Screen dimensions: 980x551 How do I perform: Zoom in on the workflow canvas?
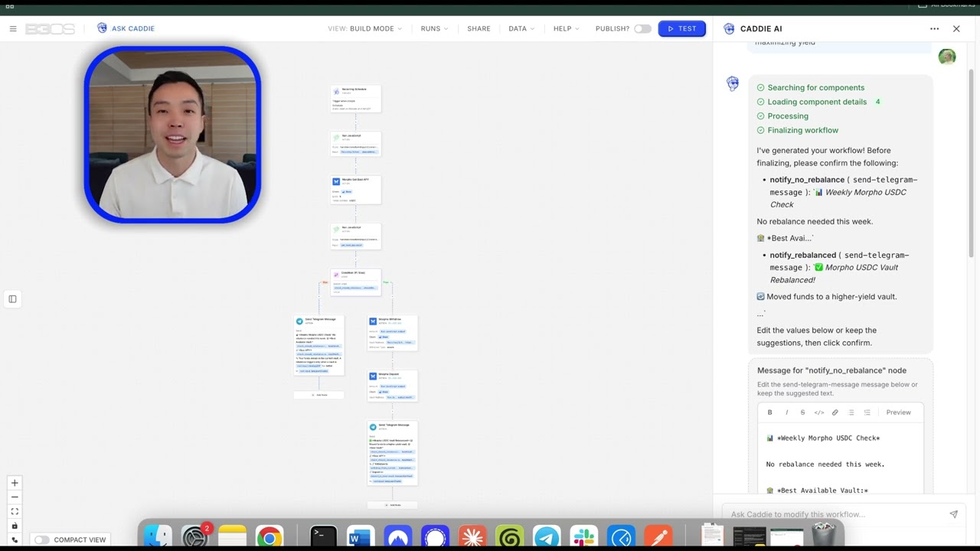click(15, 483)
